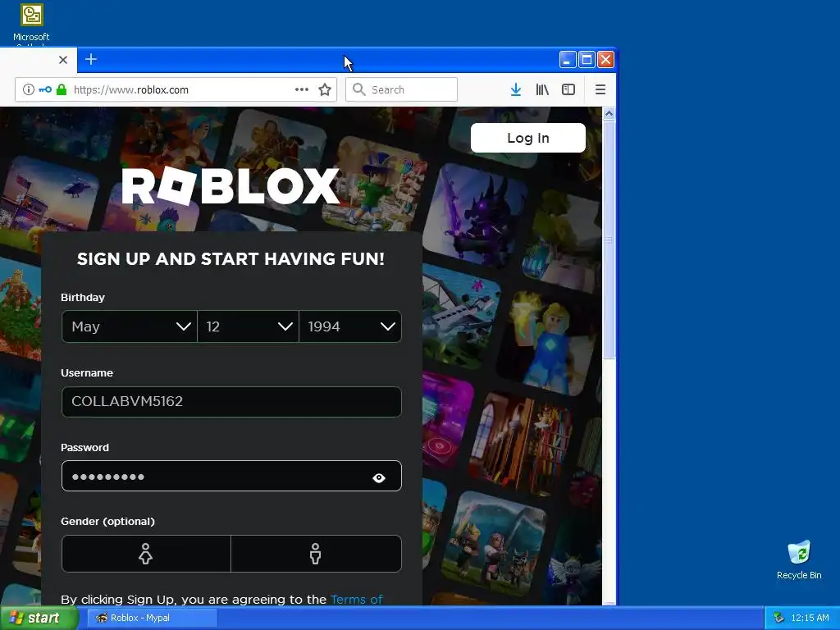Click the page vertical scrollbar thumb
Screen dimensions: 840x630
pos(609,240)
